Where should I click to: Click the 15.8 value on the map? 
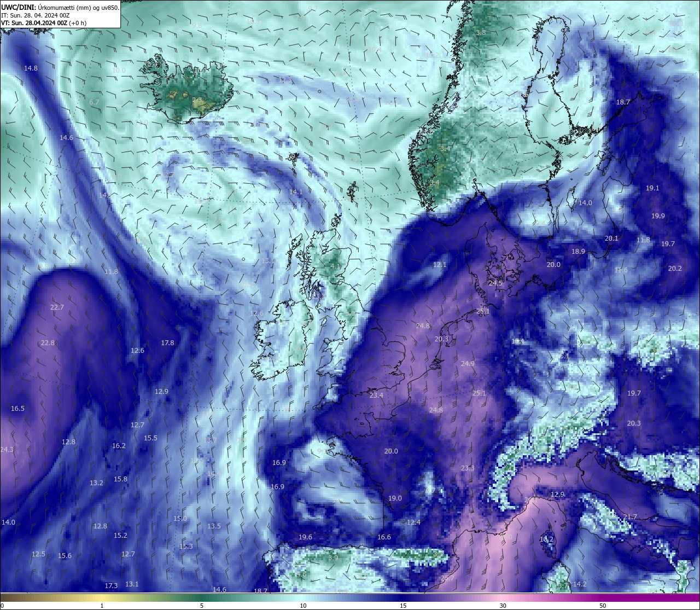120,479
